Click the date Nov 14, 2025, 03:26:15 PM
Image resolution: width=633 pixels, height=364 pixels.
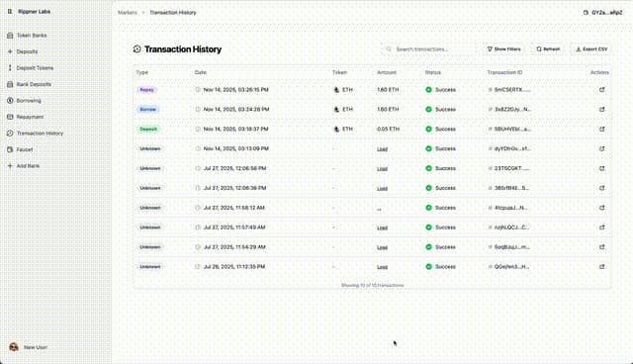(x=235, y=90)
